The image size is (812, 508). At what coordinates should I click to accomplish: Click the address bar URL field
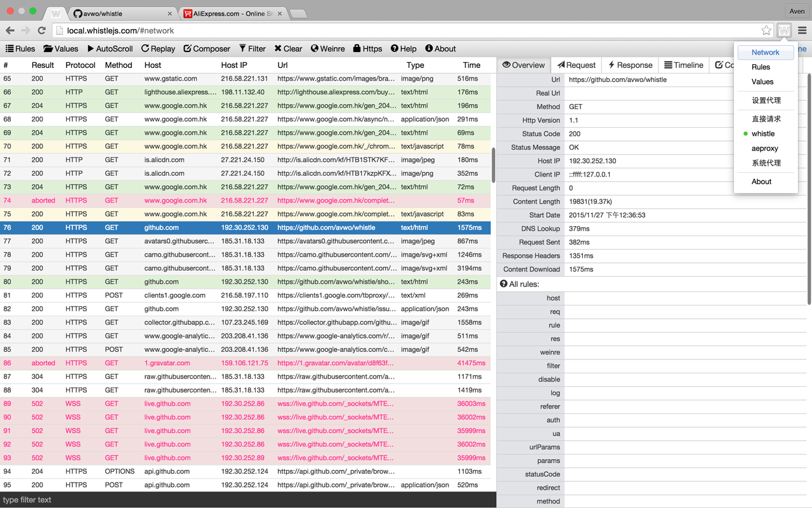[x=406, y=30]
